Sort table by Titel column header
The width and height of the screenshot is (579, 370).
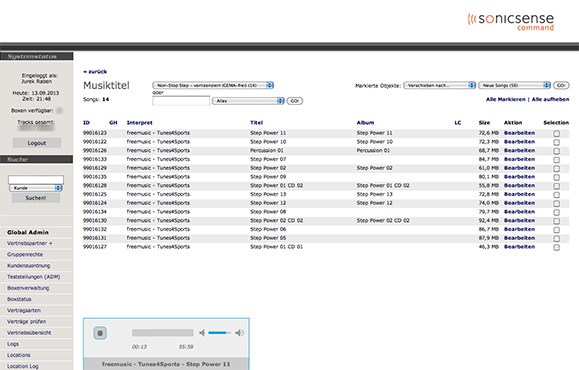click(257, 123)
